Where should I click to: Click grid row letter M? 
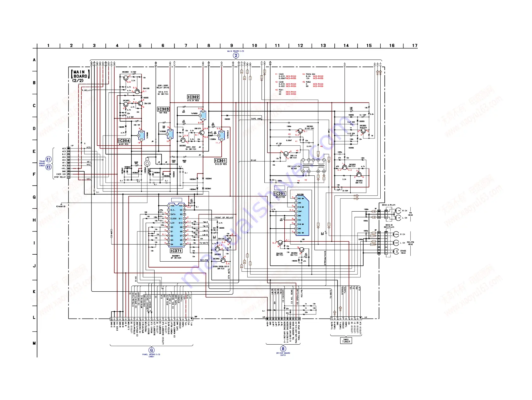point(34,343)
